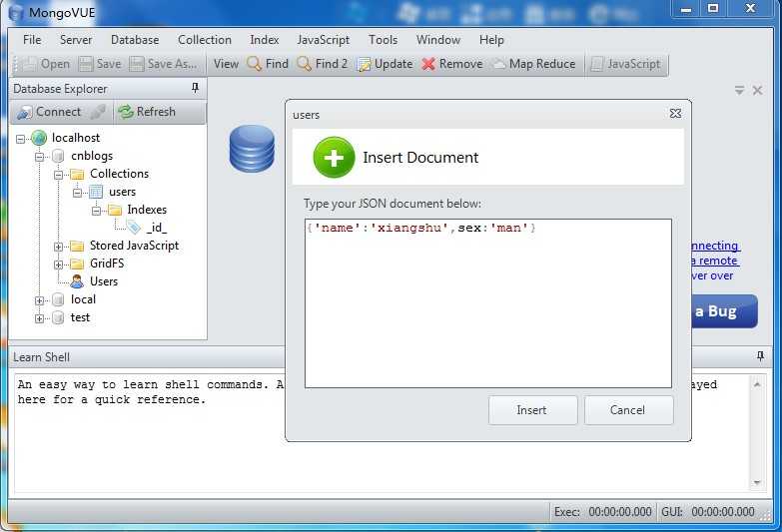782x532 pixels.
Task: Open the Window menu
Action: pyautogui.click(x=438, y=40)
